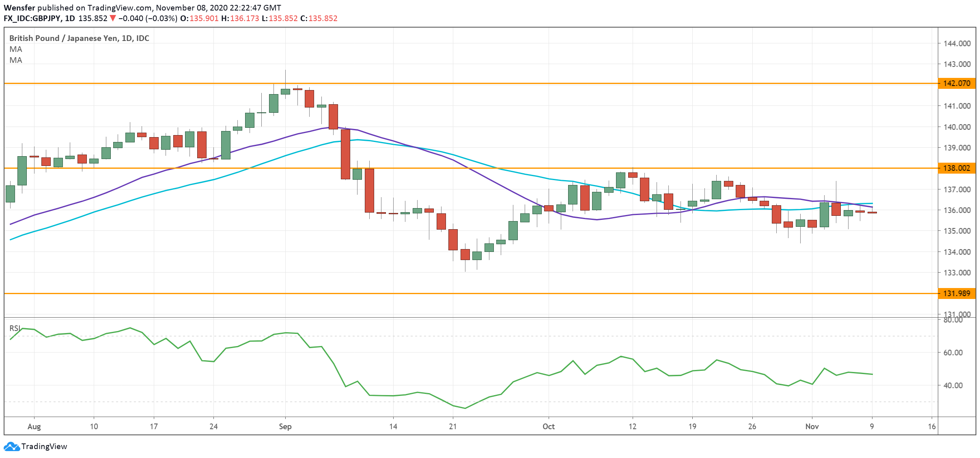Click the orange 131.989 price label
This screenshot has width=980, height=458.
tap(956, 294)
